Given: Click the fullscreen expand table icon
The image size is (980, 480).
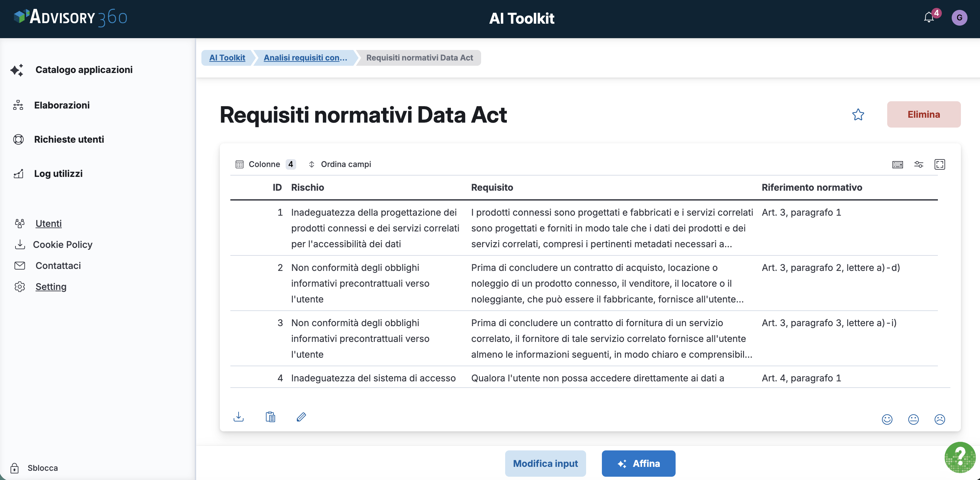Looking at the screenshot, I should pos(939,164).
